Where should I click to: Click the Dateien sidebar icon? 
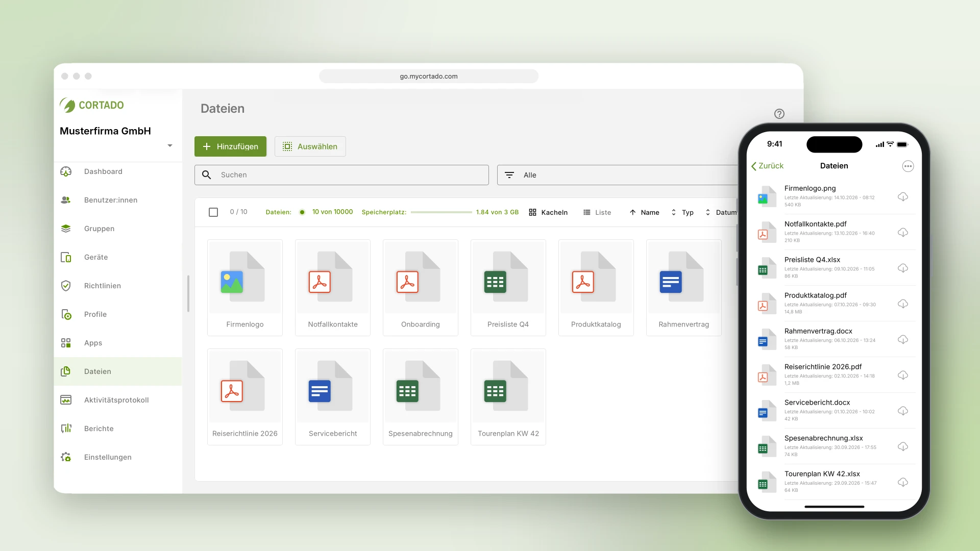click(66, 371)
